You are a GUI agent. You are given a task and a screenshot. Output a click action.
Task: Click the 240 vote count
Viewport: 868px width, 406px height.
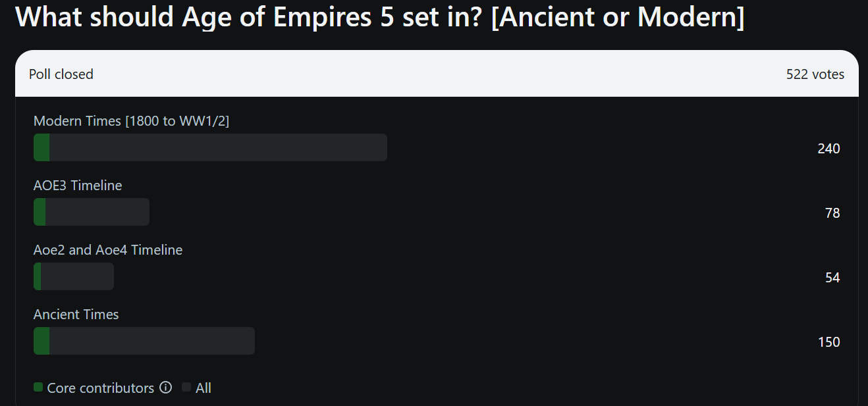tap(828, 149)
